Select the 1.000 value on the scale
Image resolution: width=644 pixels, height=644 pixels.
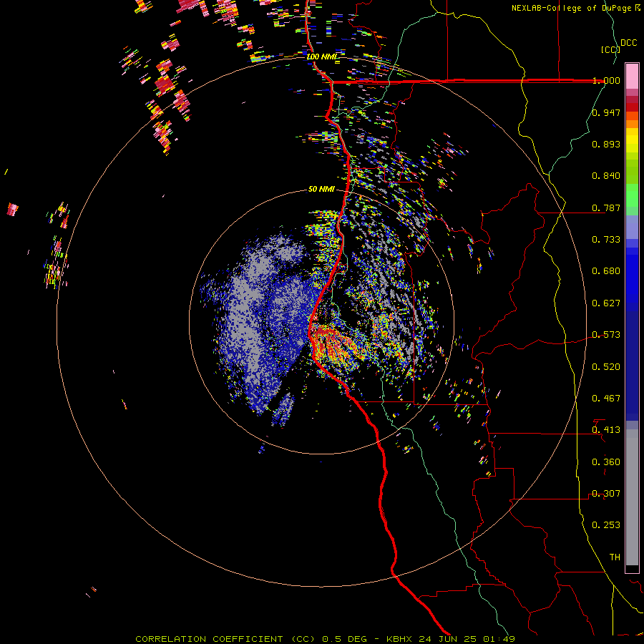(x=606, y=80)
